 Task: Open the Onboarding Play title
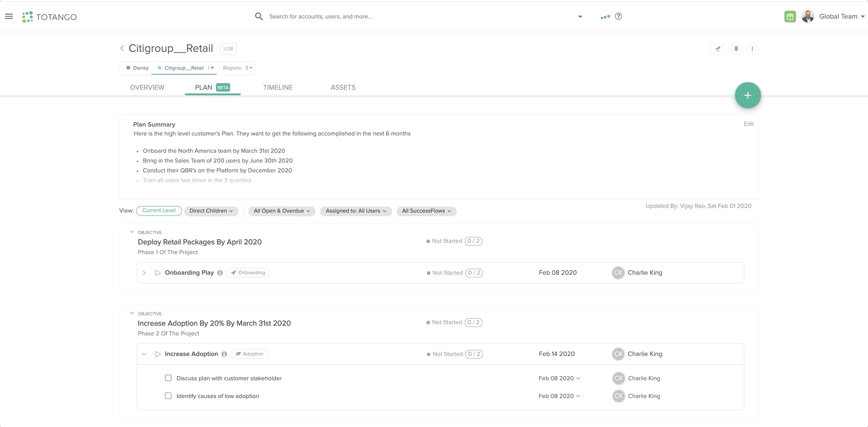[x=189, y=273]
